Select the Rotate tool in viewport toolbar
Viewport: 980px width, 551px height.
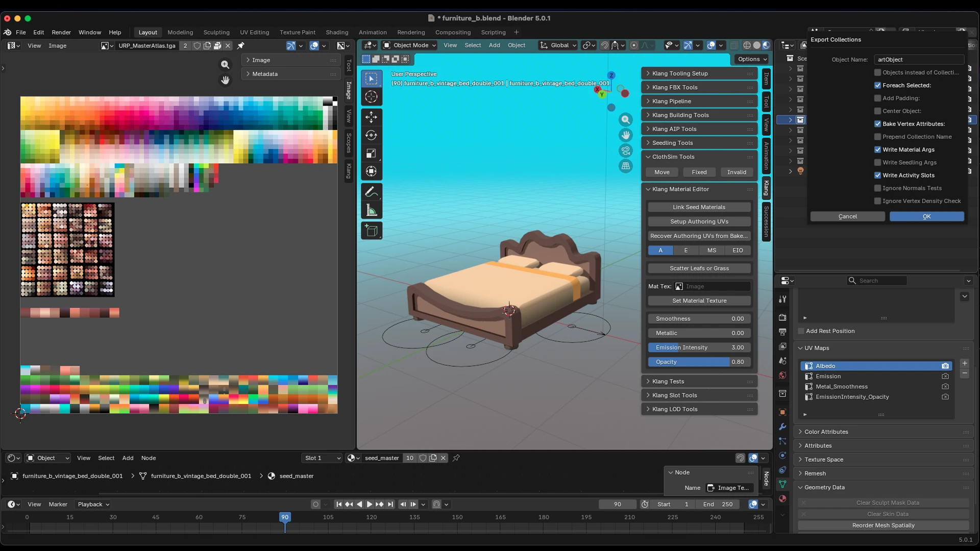(371, 135)
